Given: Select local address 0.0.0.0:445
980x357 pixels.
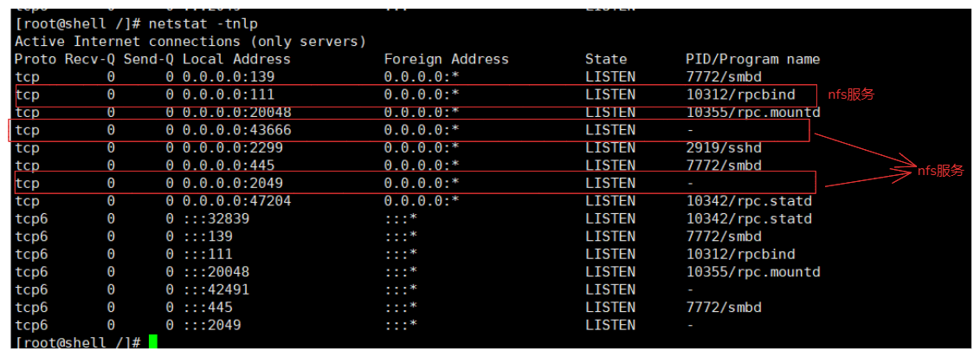Looking at the screenshot, I should coord(229,166).
